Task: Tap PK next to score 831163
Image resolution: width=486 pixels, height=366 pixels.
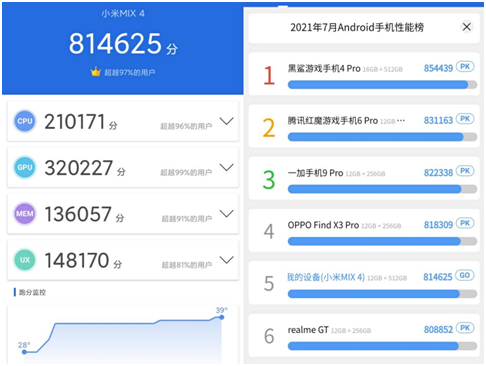Action: 465,119
